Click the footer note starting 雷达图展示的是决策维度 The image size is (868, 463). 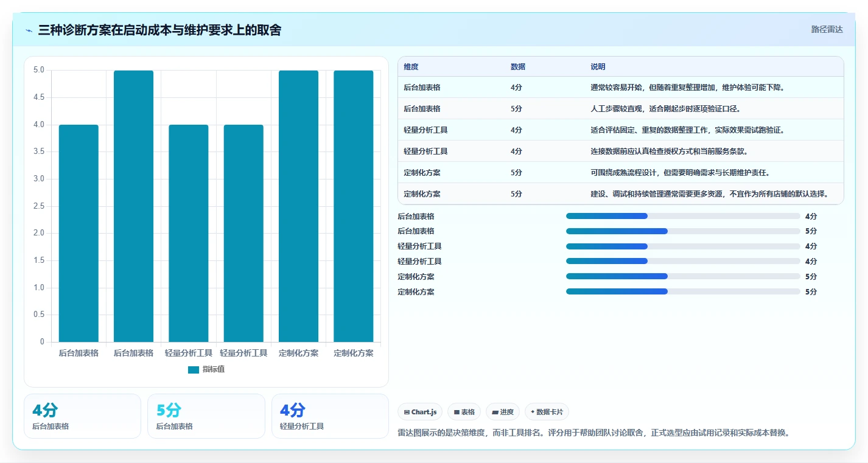coord(593,433)
